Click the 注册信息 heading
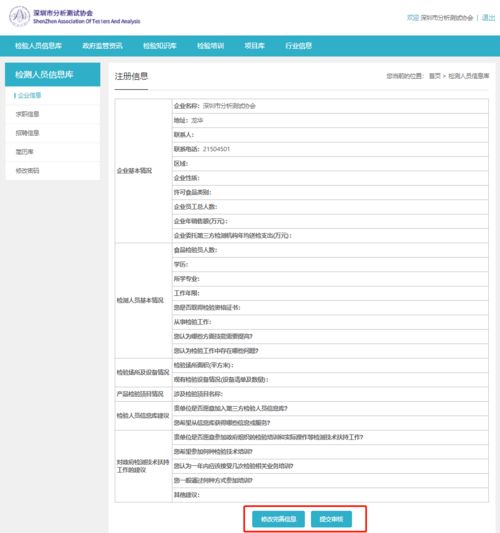Screen dimensions: 500x533 pos(131,76)
